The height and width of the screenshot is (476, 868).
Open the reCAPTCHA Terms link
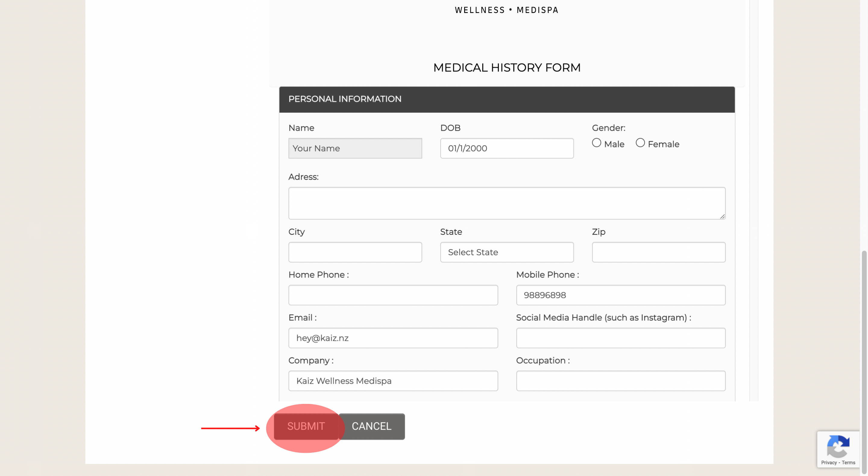[x=848, y=462]
